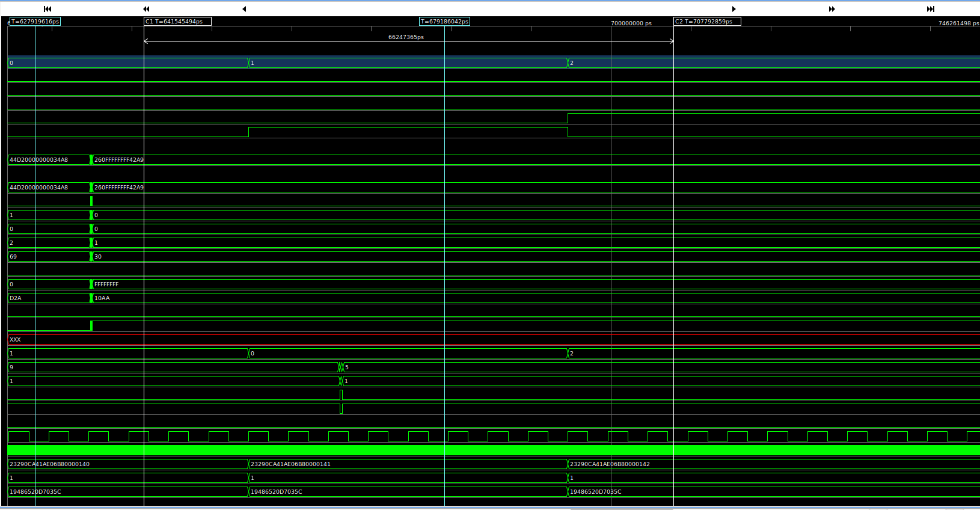
Task: Click the double-right fast-forward arrow icon
Action: [832, 9]
